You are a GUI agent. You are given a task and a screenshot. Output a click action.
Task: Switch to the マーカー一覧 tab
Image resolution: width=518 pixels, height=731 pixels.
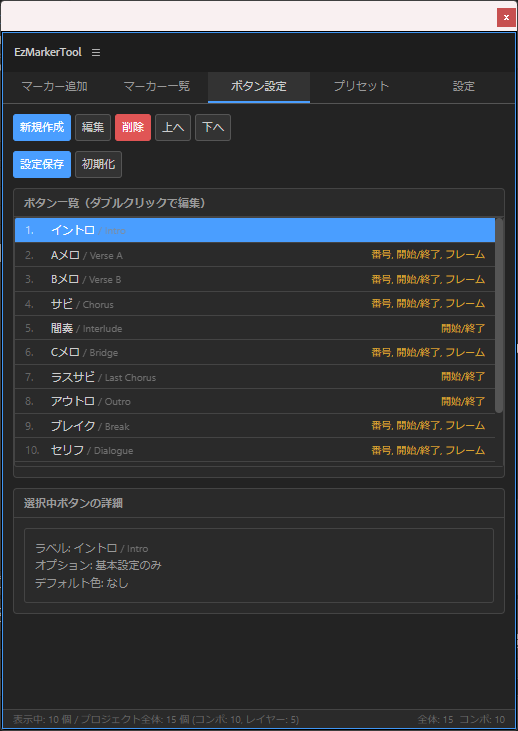tap(157, 86)
